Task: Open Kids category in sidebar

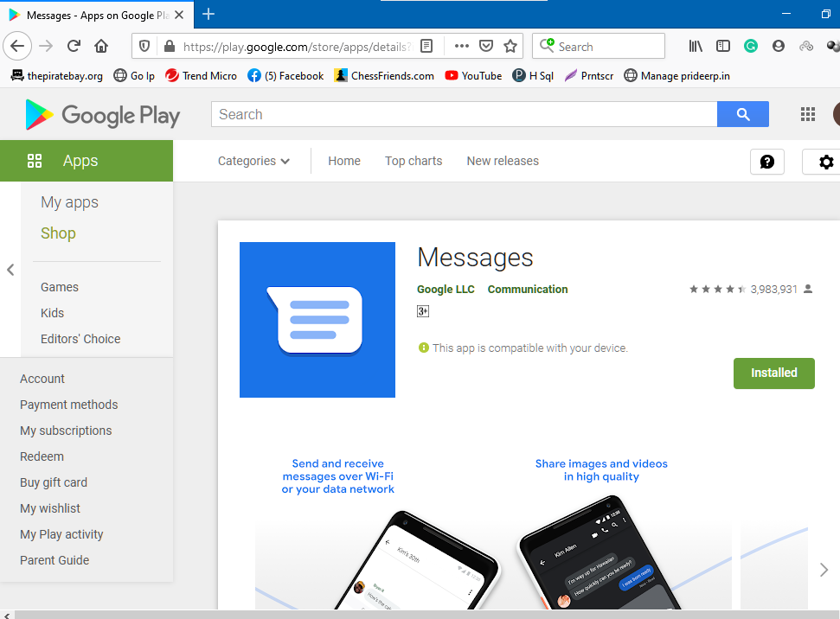Action: 52,313
